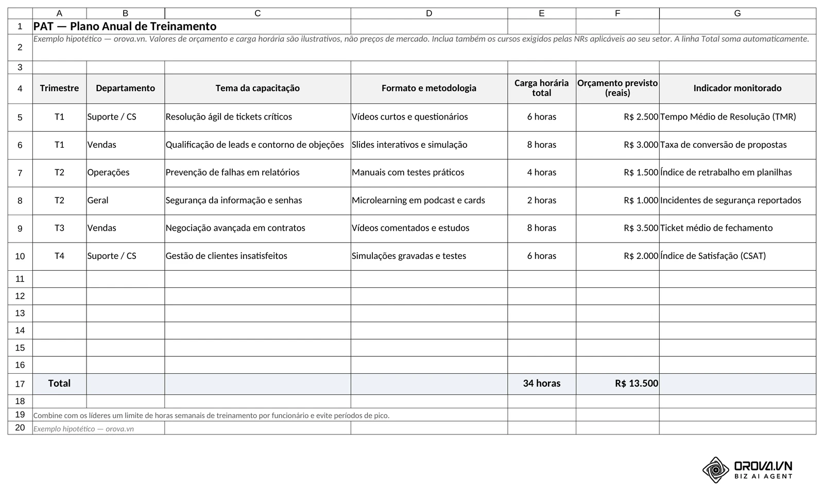Select the 'R$ 1.000' budget cell
This screenshot has height=504, width=824.
click(x=617, y=201)
